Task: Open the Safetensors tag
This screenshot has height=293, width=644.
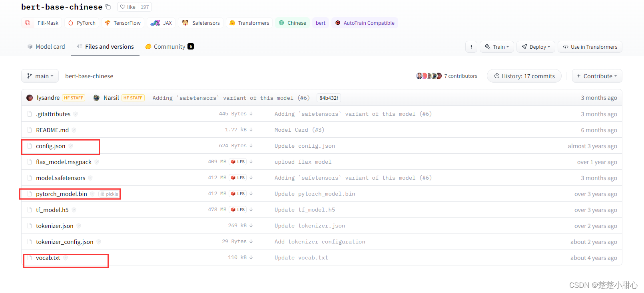Action: (201, 23)
